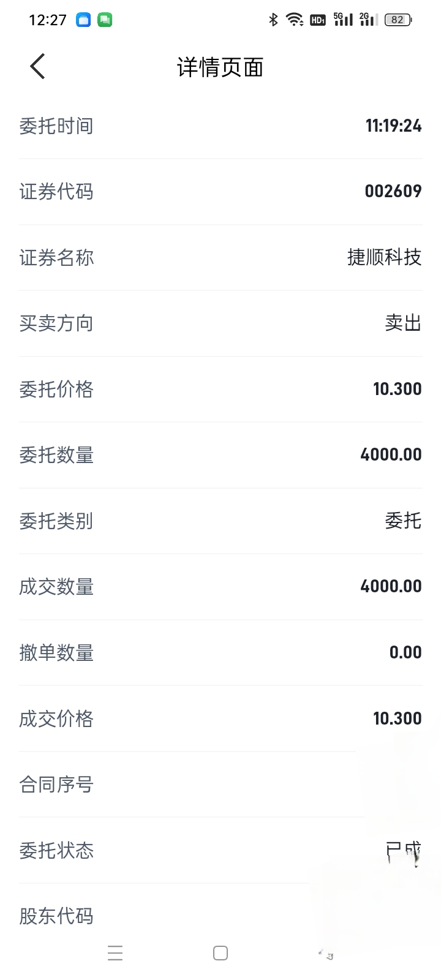The height and width of the screenshot is (980, 441).
Task: Tap the 股东代码 row label
Action: (56, 916)
